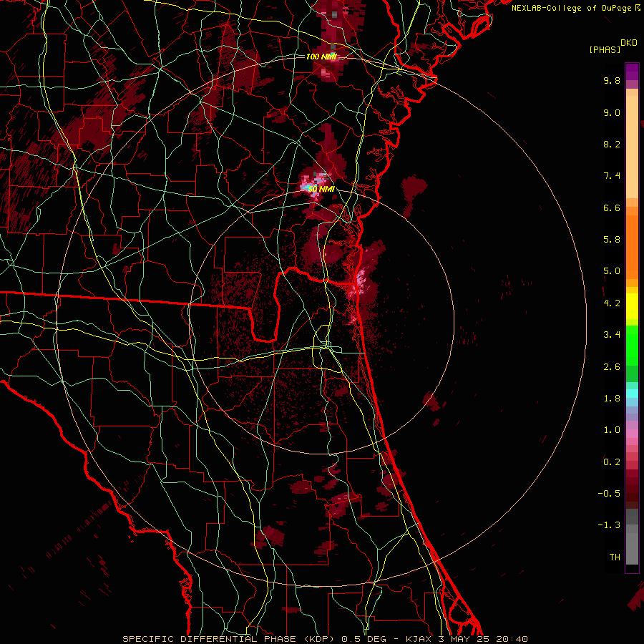Screen dimensions: 644x644
Task: Click the 100 NMI range ring label
Action: (321, 57)
